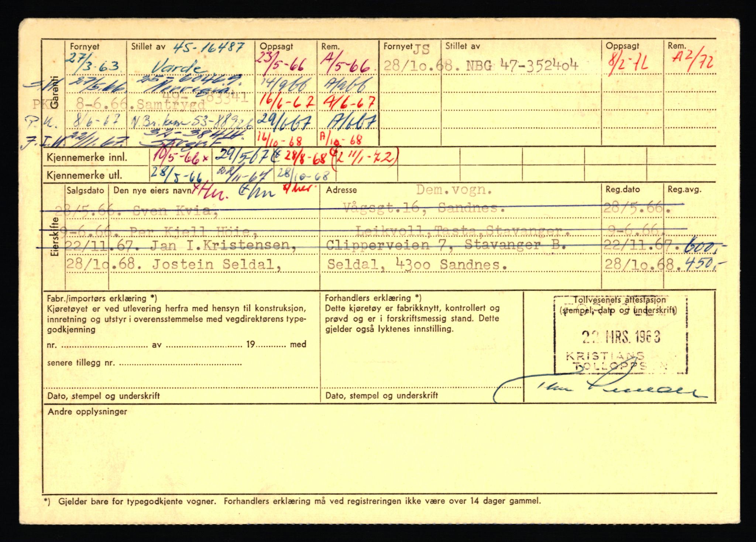Click the dotted blank after nr.
Viewport: 756px width, 542px height.
point(104,346)
